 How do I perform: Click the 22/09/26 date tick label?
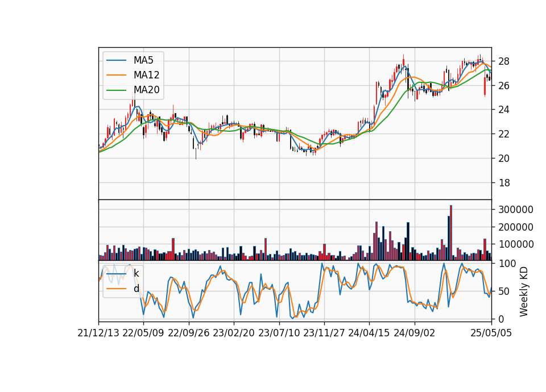[189, 333]
